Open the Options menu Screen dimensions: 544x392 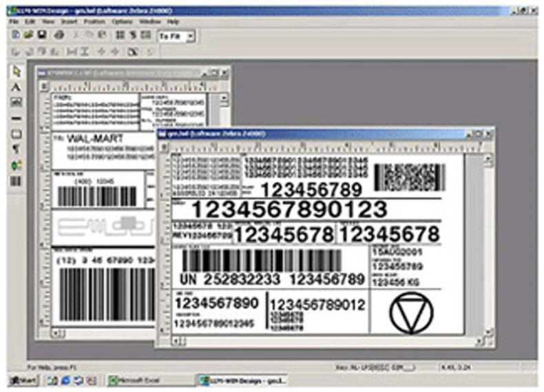122,21
